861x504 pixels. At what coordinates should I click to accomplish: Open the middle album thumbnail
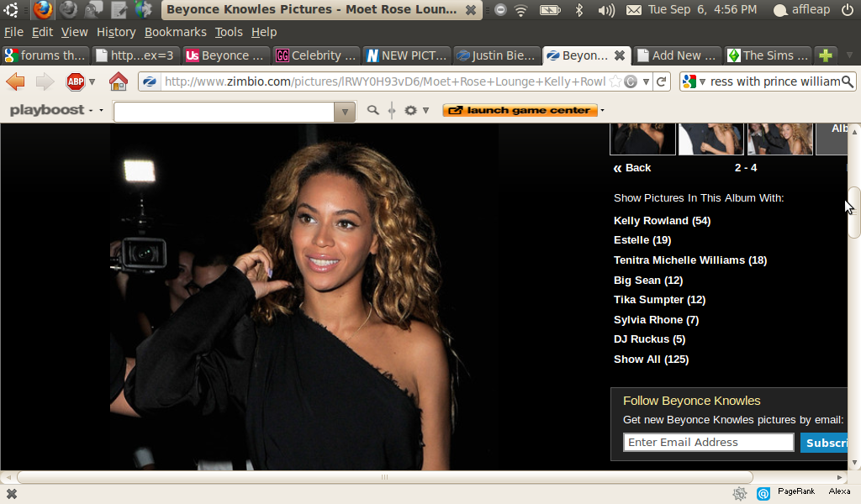click(x=711, y=139)
